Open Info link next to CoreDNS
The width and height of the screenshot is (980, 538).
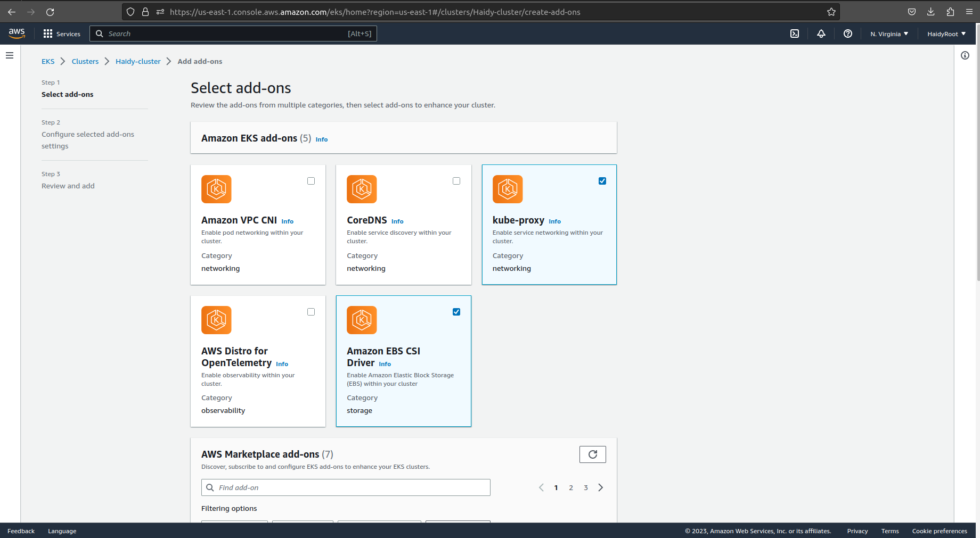(x=397, y=221)
